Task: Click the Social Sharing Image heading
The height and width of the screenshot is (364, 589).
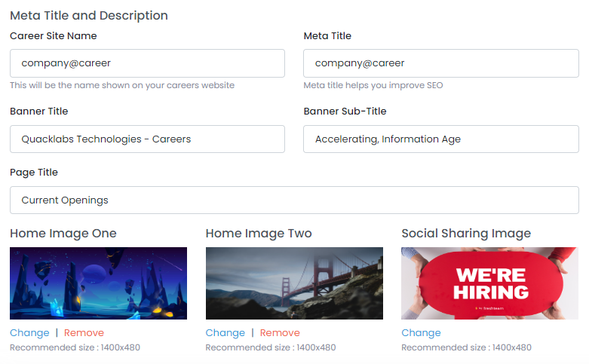Action: [x=466, y=233]
